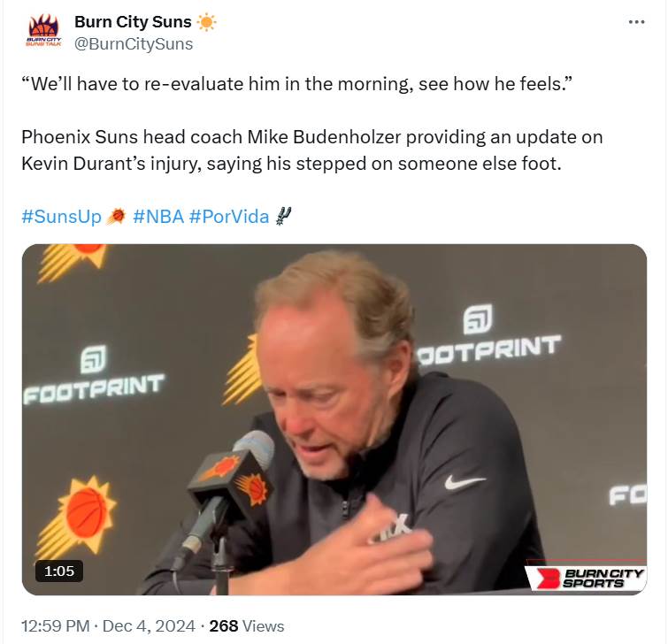The image size is (668, 644).
Task: Open the @BurnCitySuns handle link
Action: coord(134,44)
